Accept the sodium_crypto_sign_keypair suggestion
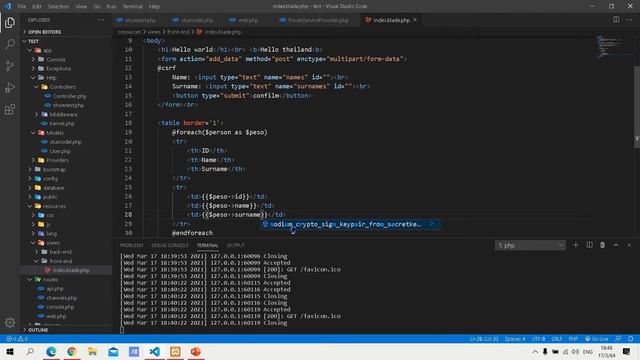 coord(350,224)
